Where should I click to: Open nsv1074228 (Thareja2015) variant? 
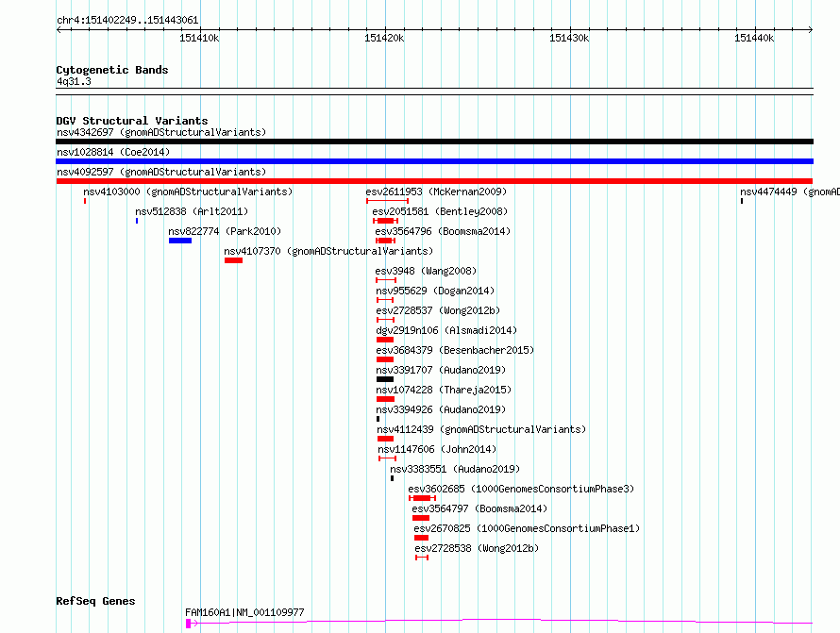(x=444, y=390)
